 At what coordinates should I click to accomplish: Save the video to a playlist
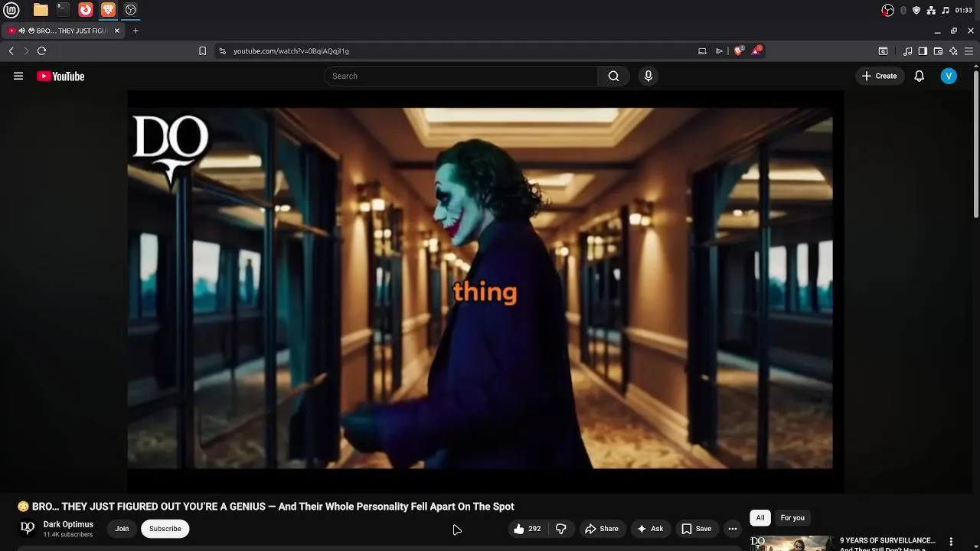[697, 529]
